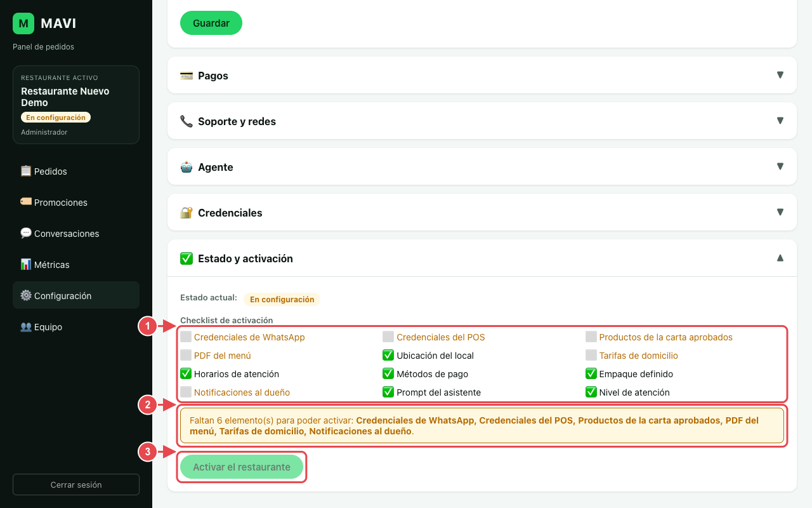Click the robot icon in Agente section
This screenshot has height=508, width=812.
[187, 167]
